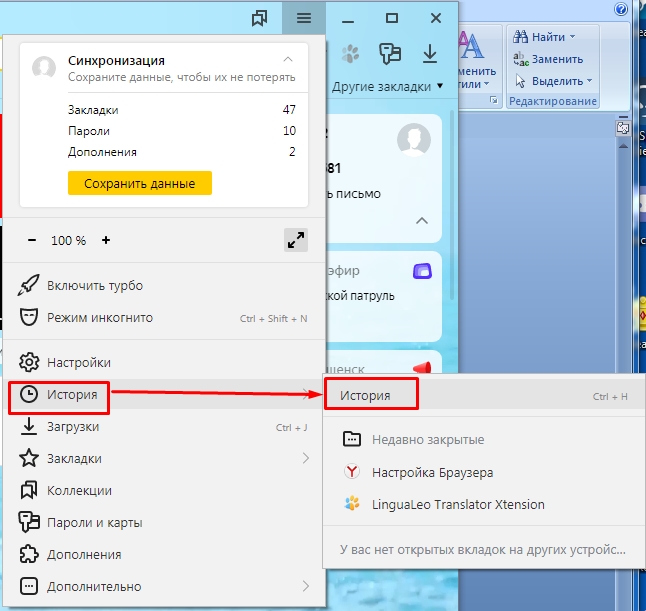Open Настройки menu item
This screenshot has width=646, height=611.
click(164, 363)
